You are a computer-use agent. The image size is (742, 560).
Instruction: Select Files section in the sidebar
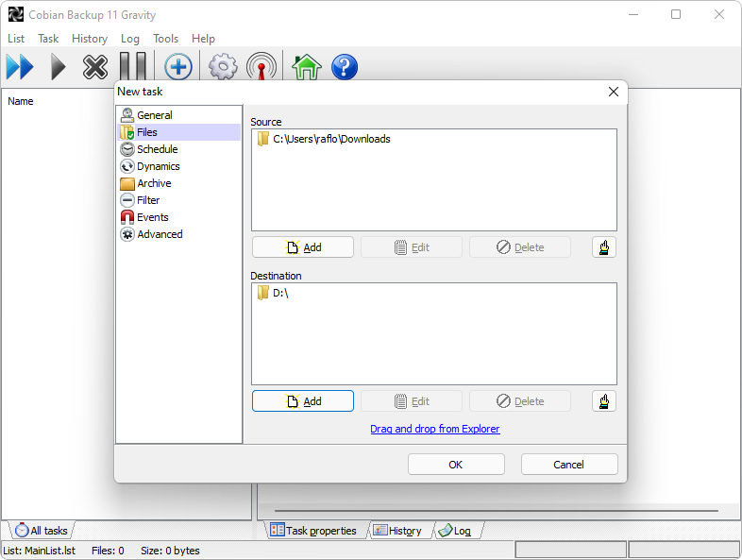pos(178,132)
